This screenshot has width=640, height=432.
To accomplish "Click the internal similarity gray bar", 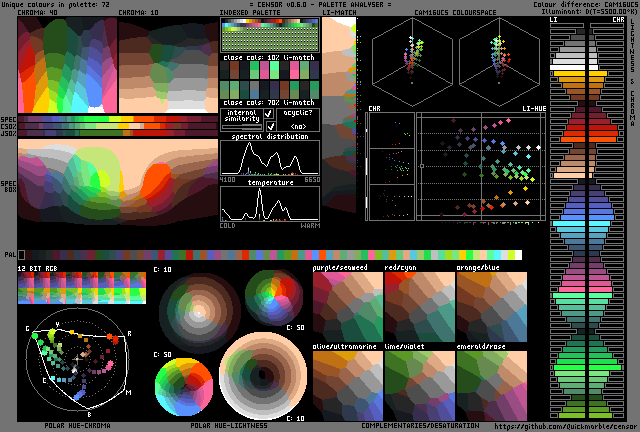I will click(x=242, y=127).
